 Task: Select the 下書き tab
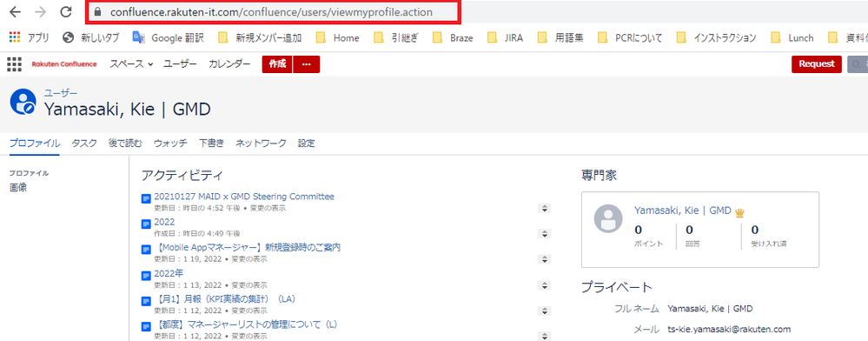[211, 144]
